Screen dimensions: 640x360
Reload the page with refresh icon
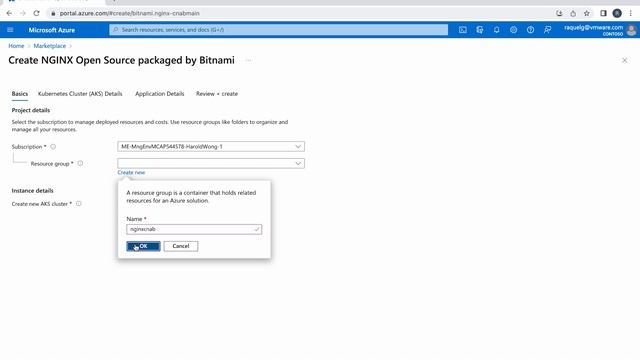coord(36,13)
